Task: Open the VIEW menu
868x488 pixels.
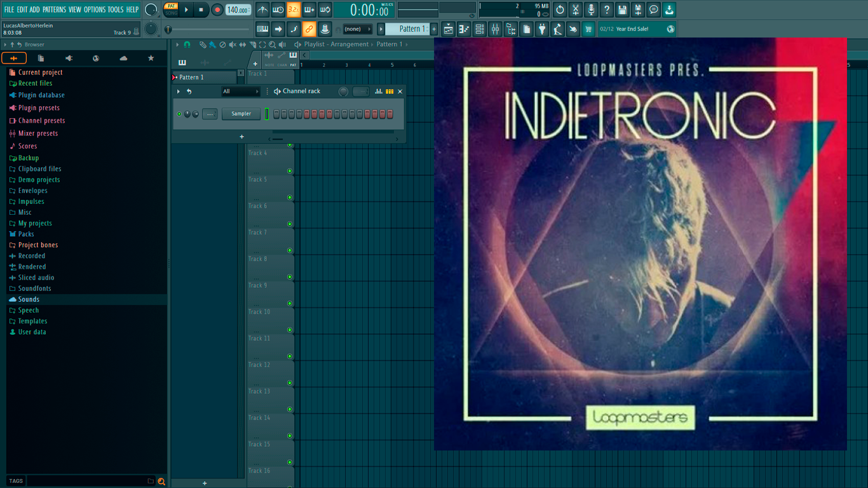Action: tap(75, 10)
